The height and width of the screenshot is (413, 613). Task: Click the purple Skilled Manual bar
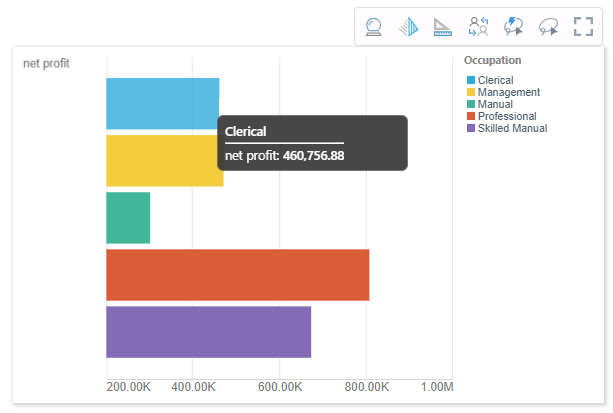[x=208, y=331]
